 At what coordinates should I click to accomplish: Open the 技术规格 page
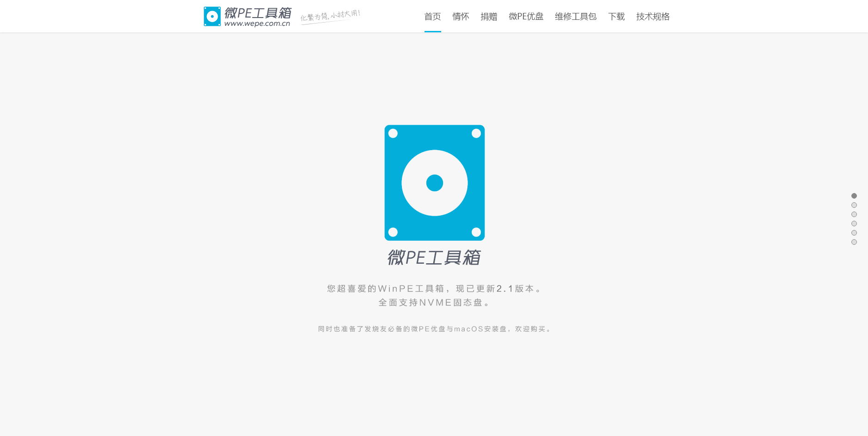(653, 17)
